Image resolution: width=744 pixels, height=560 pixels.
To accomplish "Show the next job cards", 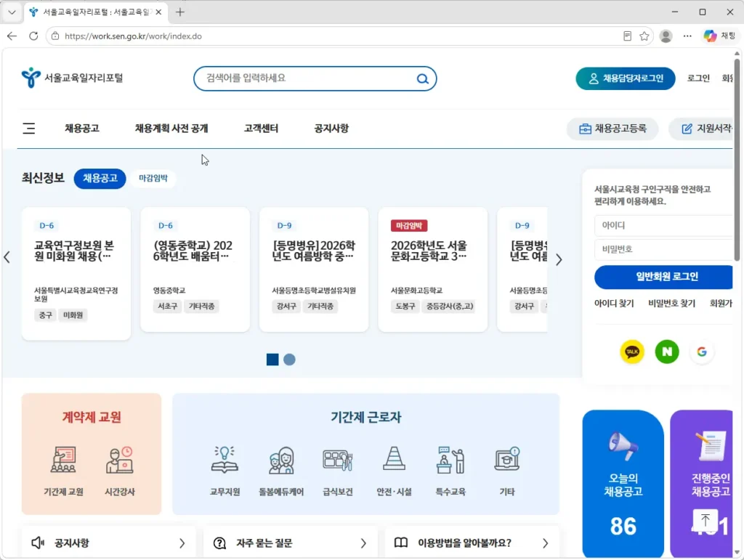I will pyautogui.click(x=559, y=259).
